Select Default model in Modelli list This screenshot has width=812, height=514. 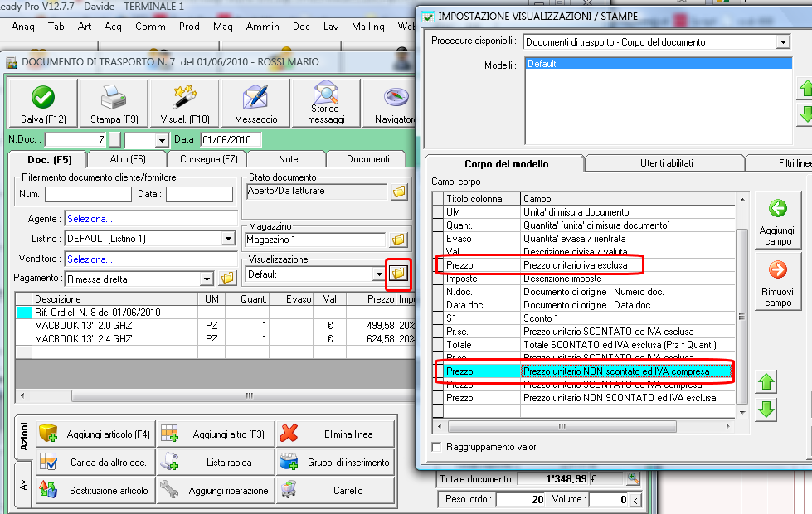(659, 64)
